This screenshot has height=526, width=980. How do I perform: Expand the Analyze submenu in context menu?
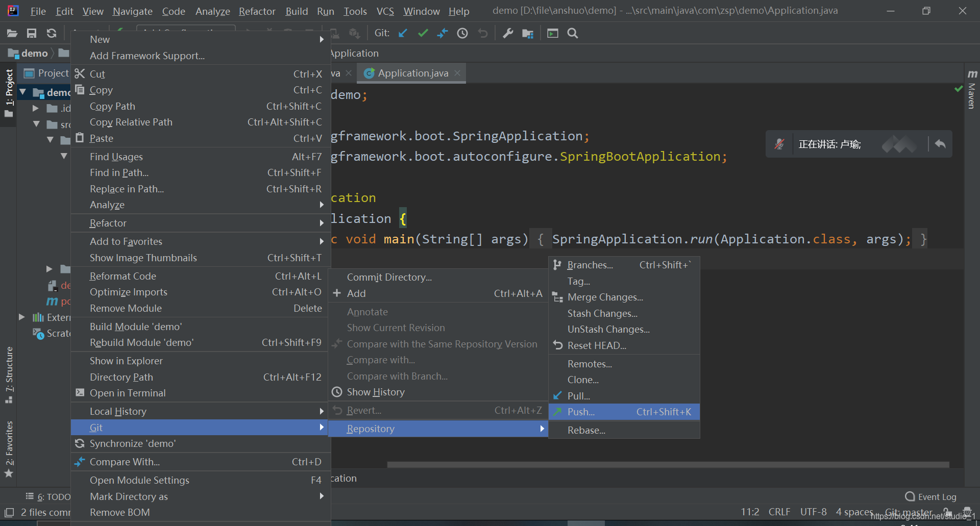pyautogui.click(x=322, y=205)
